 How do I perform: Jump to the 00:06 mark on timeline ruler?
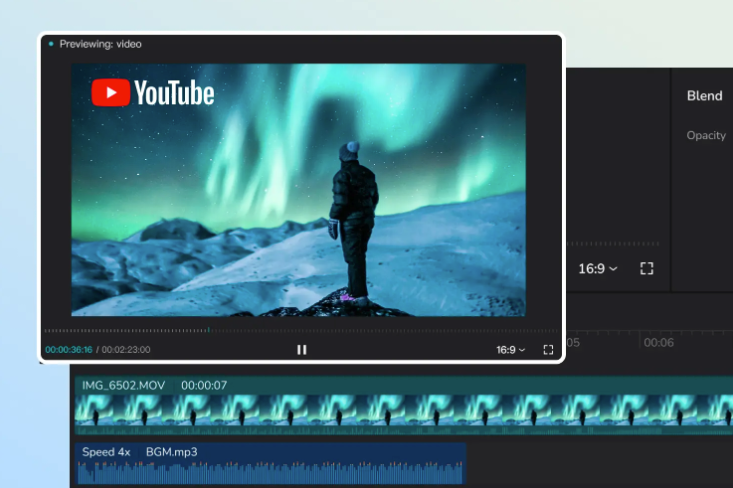658,343
